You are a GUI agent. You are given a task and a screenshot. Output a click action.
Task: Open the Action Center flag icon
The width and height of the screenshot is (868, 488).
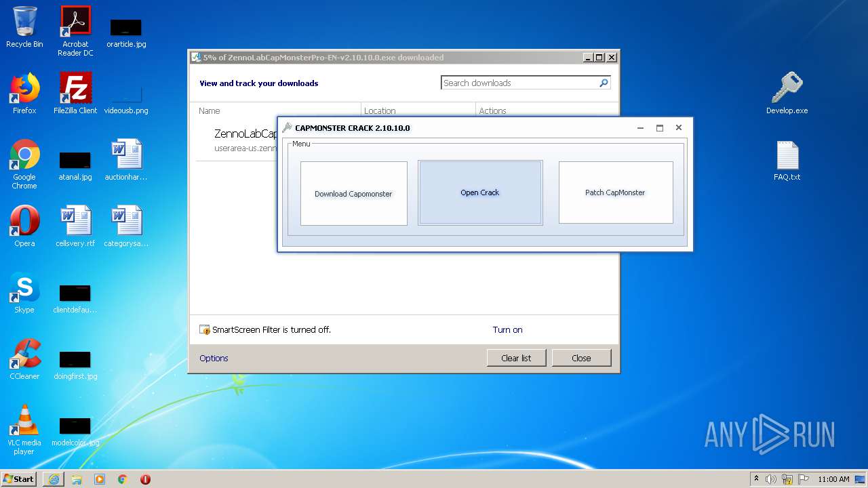(x=804, y=479)
